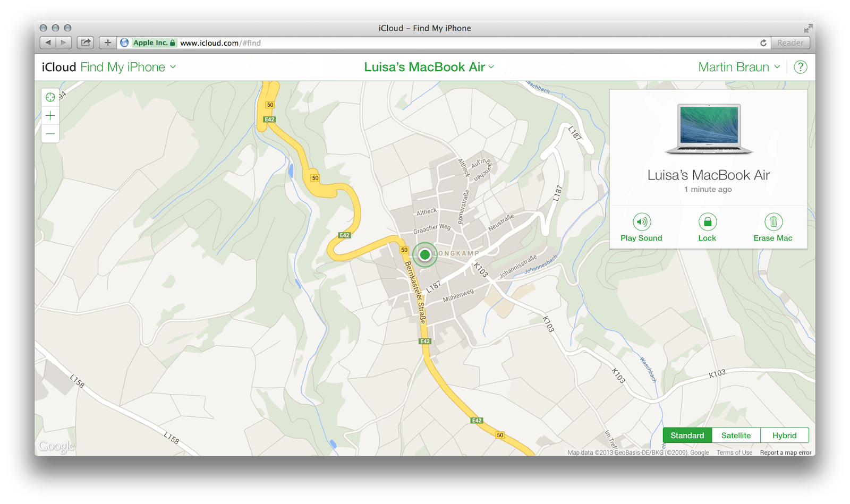Click the Google logo on map

point(56,447)
